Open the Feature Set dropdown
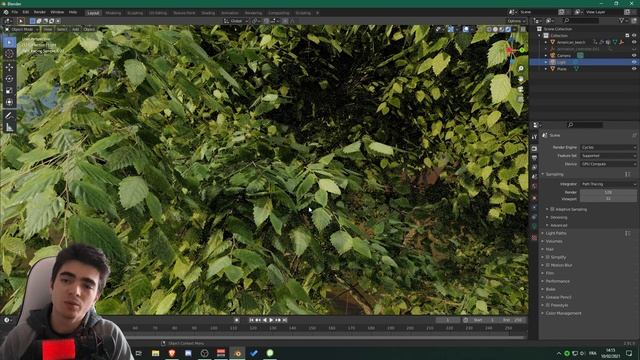Image resolution: width=640 pixels, height=360 pixels. [608, 156]
